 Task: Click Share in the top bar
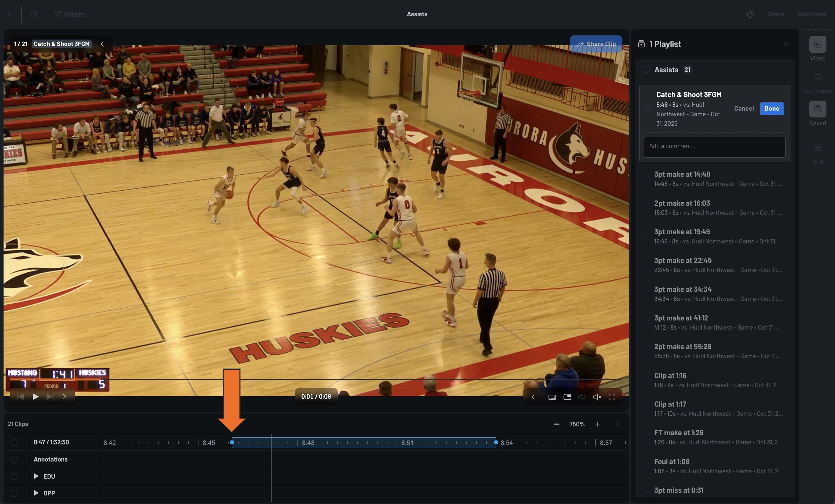click(776, 14)
